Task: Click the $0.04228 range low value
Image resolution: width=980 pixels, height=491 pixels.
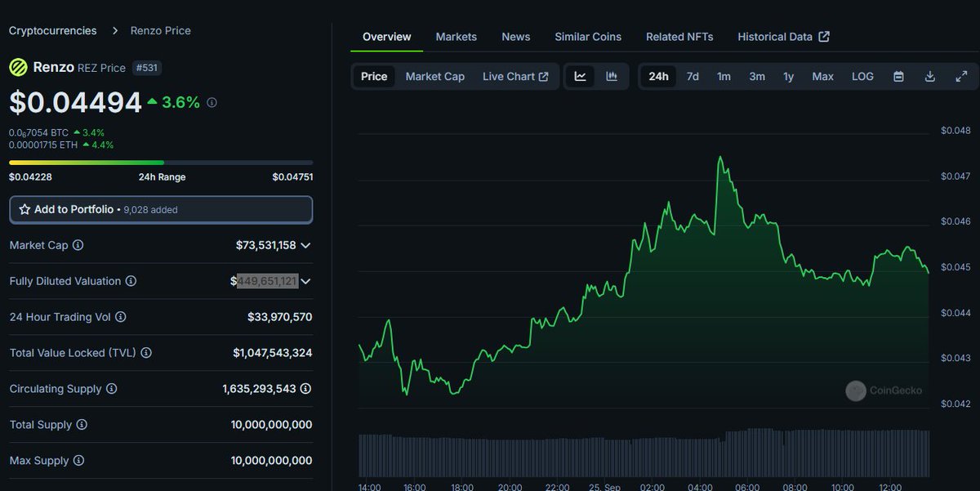Action: coord(29,176)
